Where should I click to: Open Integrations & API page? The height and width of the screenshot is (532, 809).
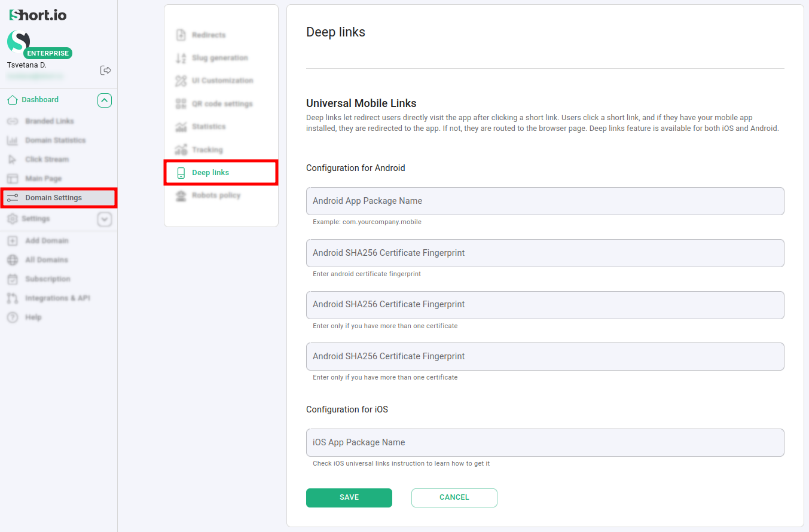(x=57, y=298)
